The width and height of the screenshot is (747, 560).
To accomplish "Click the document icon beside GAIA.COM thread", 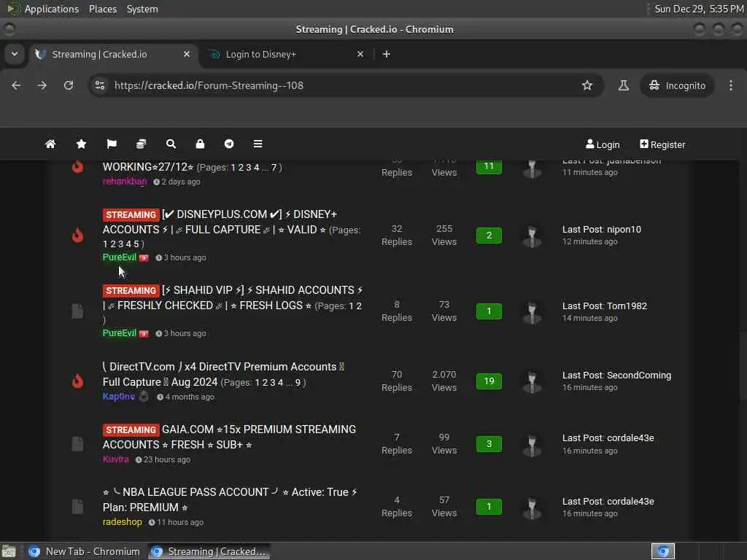I will [77, 444].
